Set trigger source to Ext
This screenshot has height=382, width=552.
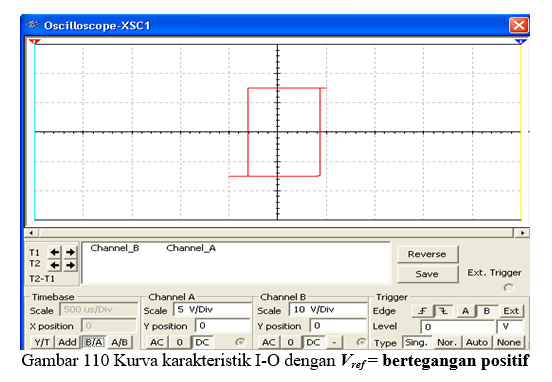[x=511, y=311]
